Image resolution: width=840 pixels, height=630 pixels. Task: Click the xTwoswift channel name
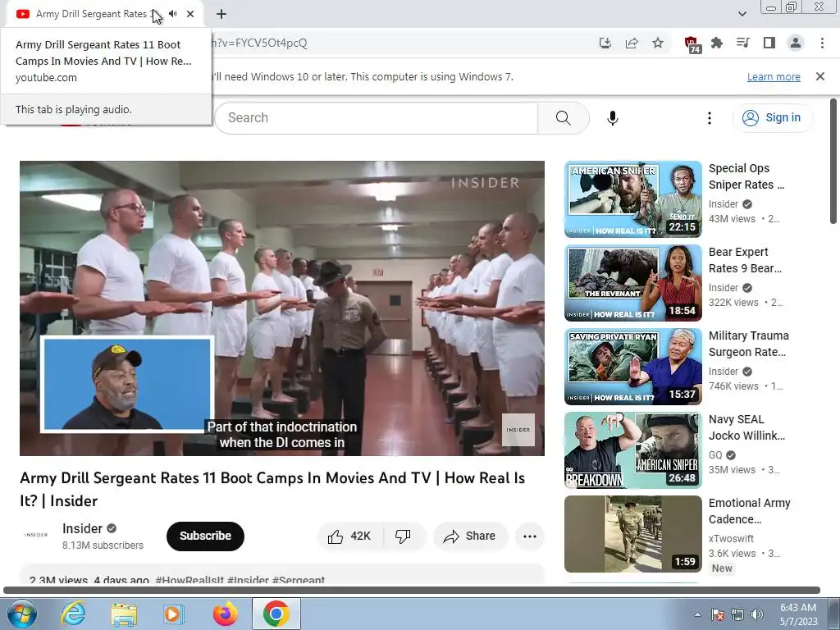[731, 538]
